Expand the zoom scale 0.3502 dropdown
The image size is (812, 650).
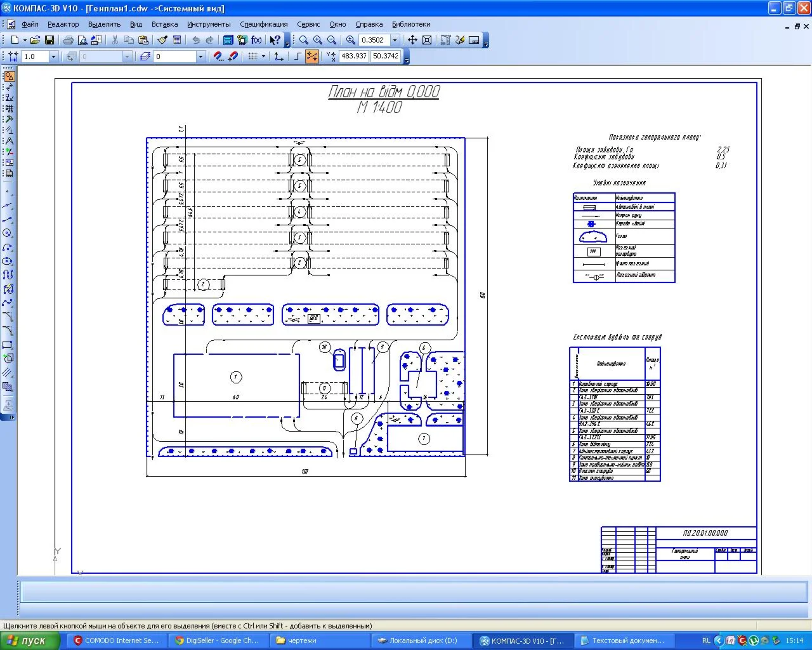pyautogui.click(x=395, y=40)
